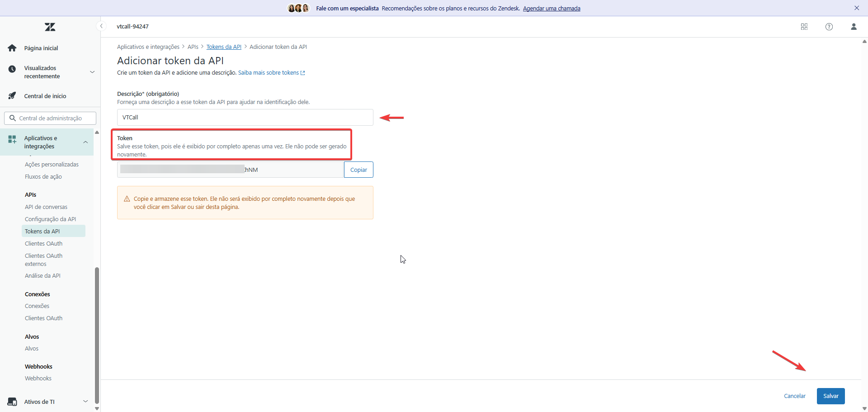The image size is (868, 412).
Task: Open the help question mark icon
Action: click(829, 27)
